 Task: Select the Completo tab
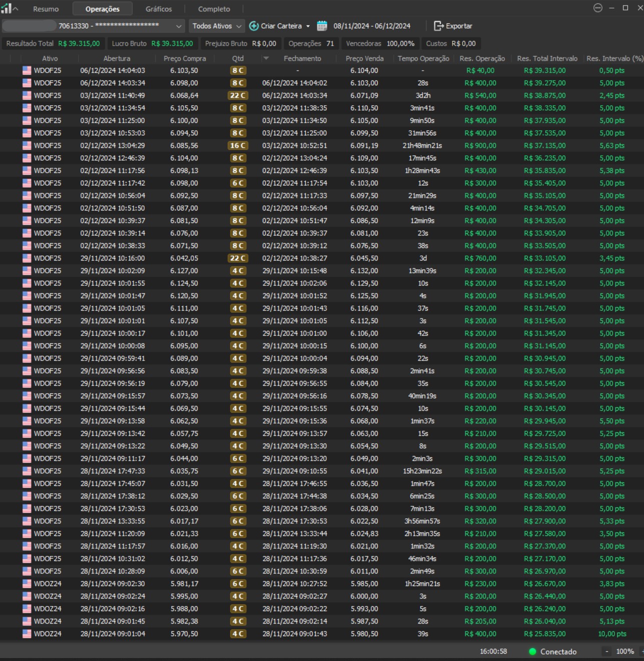[214, 9]
